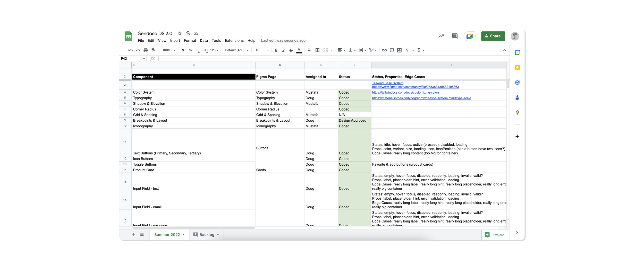Viewport: 644px width, 268px height.
Task: Click the Increase decimal places icon
Action: click(x=205, y=50)
